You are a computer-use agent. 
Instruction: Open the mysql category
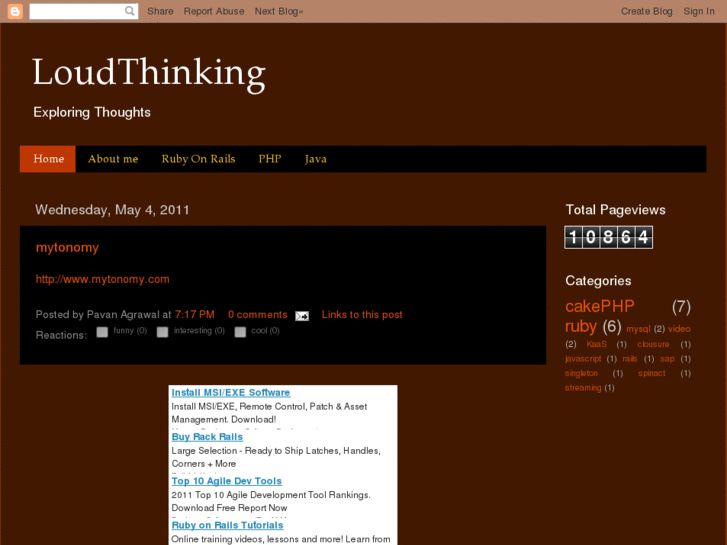pyautogui.click(x=638, y=329)
